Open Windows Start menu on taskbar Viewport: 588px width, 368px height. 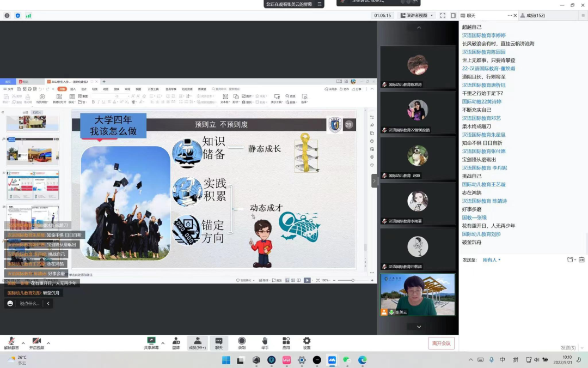226,360
